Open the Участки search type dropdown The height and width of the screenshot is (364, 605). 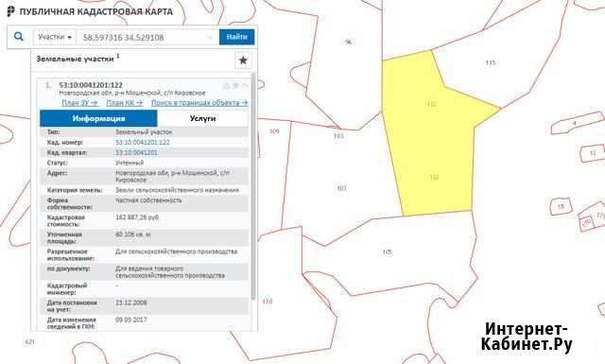pos(55,37)
